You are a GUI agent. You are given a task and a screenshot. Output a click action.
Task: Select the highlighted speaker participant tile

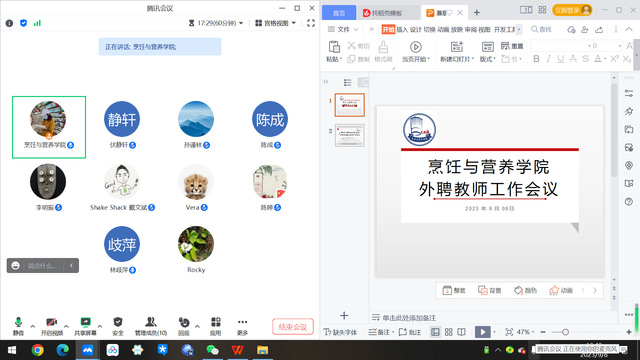(x=49, y=127)
